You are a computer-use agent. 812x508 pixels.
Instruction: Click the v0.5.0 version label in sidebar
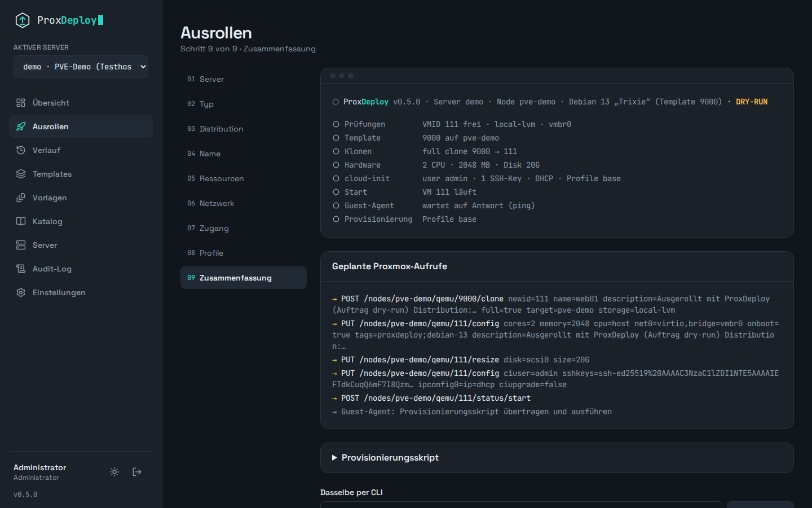(x=25, y=494)
